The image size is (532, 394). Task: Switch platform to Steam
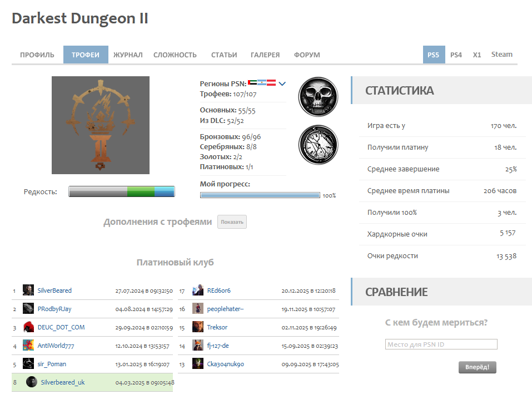(x=501, y=55)
